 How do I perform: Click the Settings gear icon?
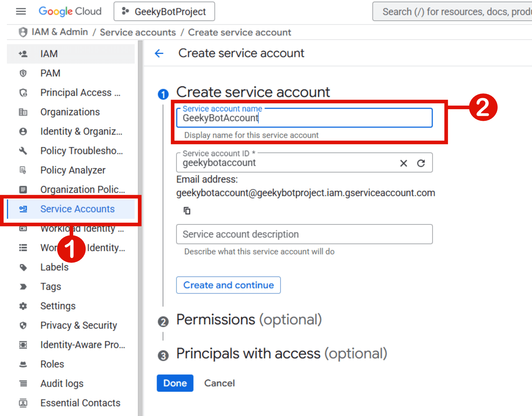(x=23, y=306)
